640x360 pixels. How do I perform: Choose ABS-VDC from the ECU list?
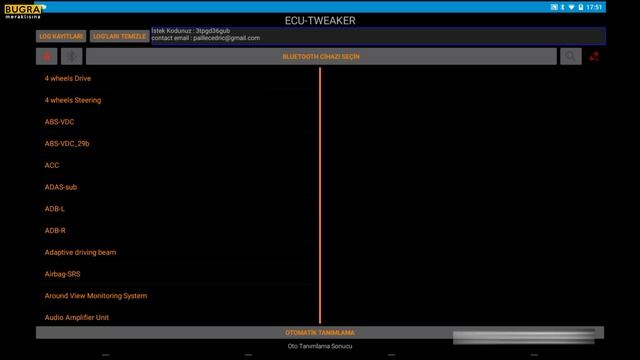tap(59, 122)
